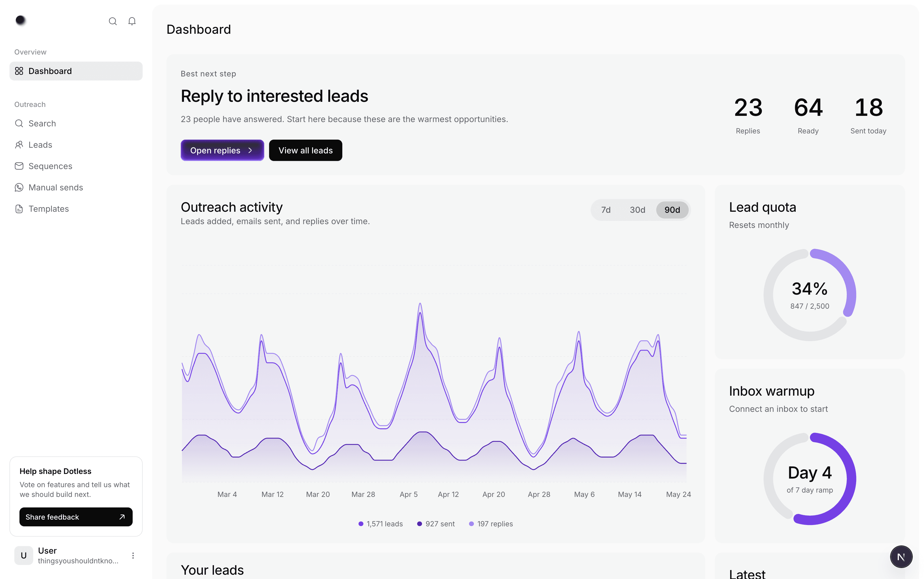Click the Dotless logo dot

pyautogui.click(x=21, y=20)
